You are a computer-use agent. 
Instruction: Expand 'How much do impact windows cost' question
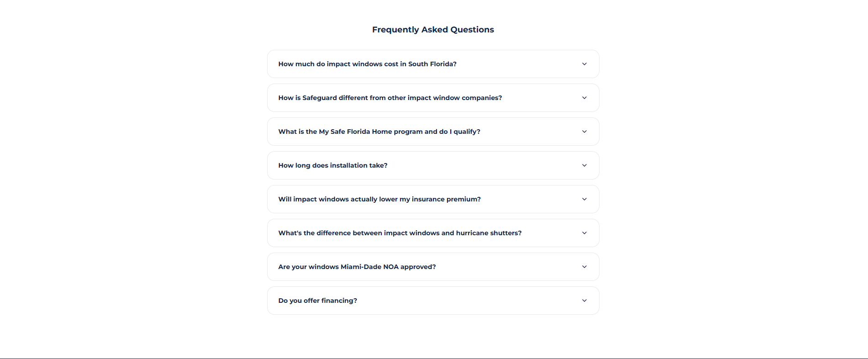368,64
